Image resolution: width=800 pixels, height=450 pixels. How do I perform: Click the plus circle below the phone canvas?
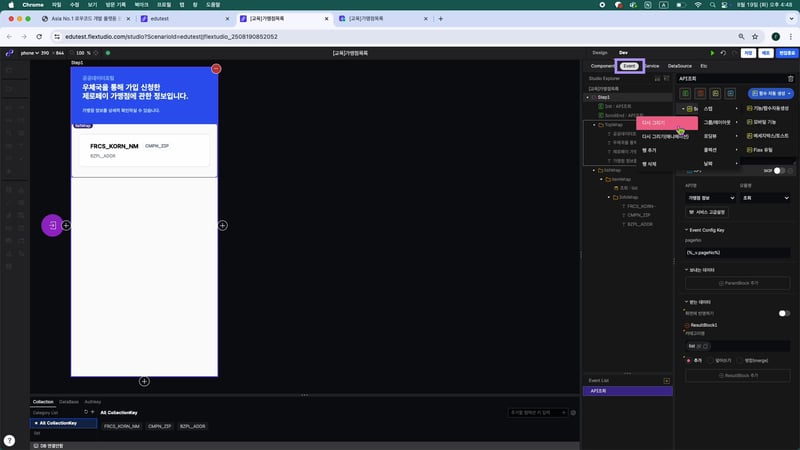pos(144,381)
